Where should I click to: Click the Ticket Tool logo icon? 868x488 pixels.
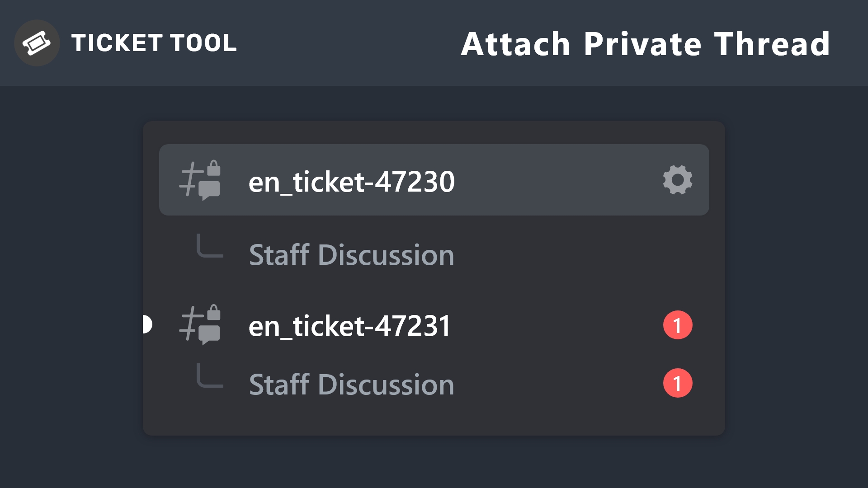coord(37,43)
